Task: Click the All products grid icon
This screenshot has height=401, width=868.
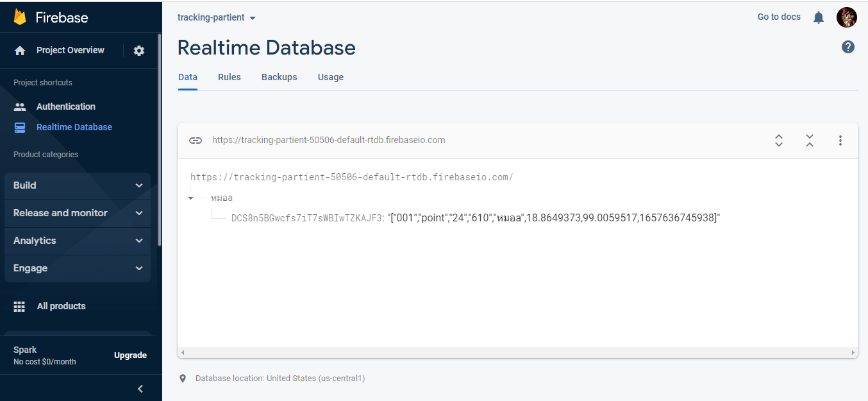Action: (x=20, y=306)
